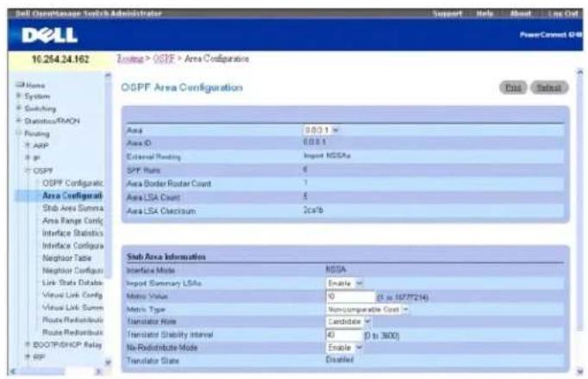Image resolution: width=588 pixels, height=379 pixels.
Task: Click the Area LSA Checksum value 2ca1b
Action: 313,209
